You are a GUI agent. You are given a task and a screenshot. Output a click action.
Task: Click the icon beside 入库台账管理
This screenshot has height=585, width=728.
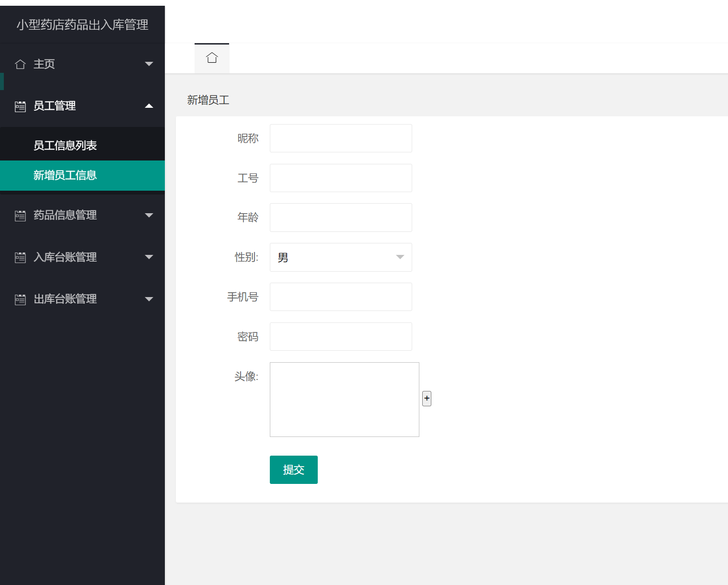coord(20,257)
